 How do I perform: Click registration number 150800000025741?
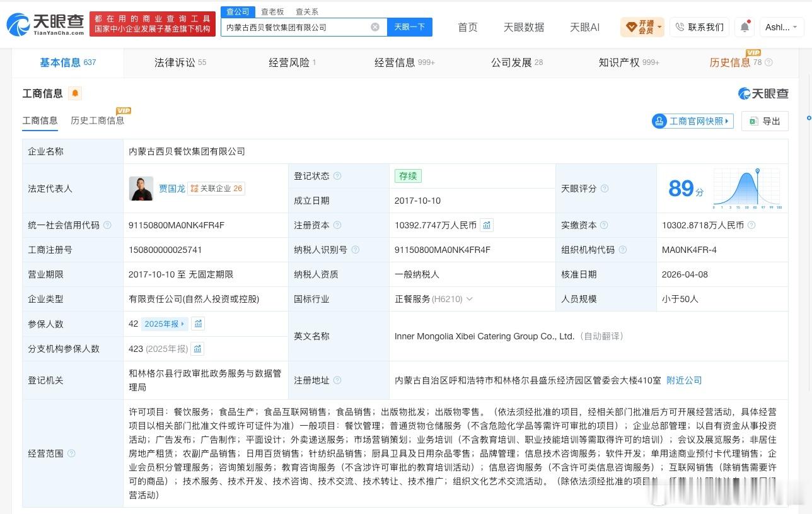[165, 250]
